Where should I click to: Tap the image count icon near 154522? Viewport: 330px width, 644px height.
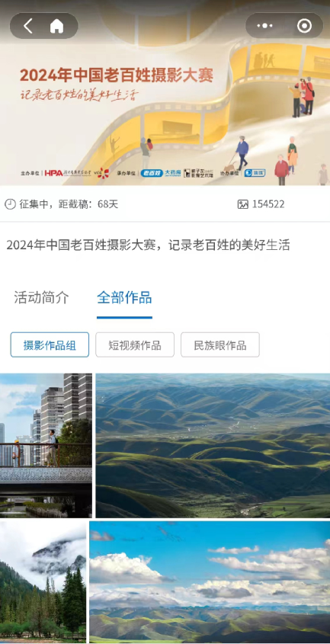coord(243,204)
